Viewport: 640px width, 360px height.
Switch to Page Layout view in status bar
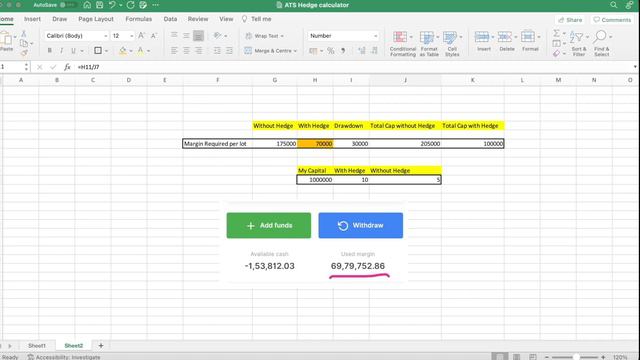pos(516,357)
